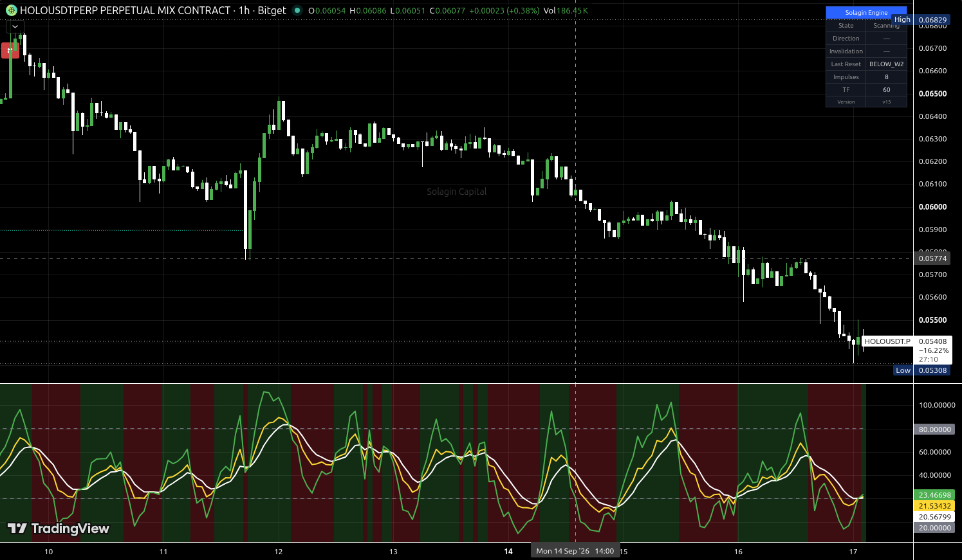Click the TF value 60 cell
The height and width of the screenshot is (560, 962).
click(x=886, y=90)
